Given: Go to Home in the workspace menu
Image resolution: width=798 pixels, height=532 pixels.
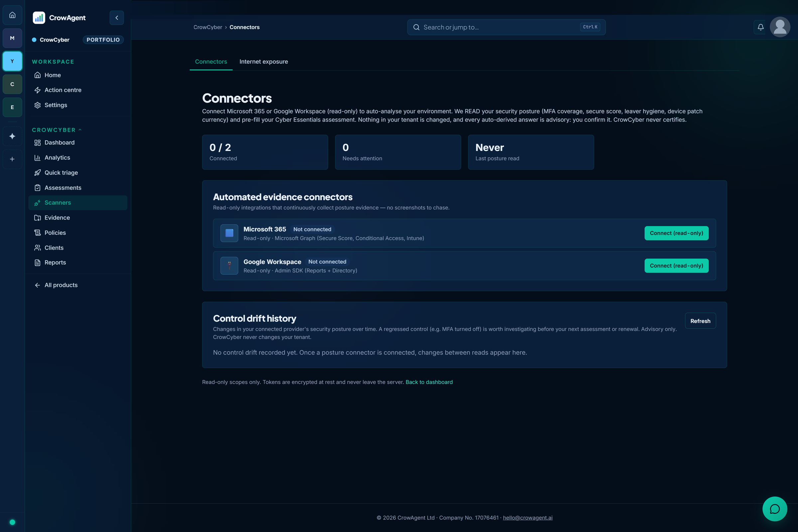Looking at the screenshot, I should point(78,75).
